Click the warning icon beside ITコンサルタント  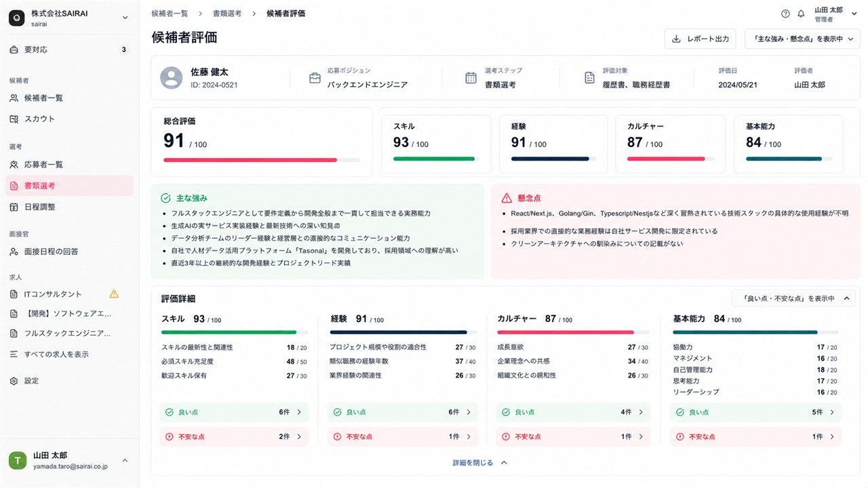point(114,294)
